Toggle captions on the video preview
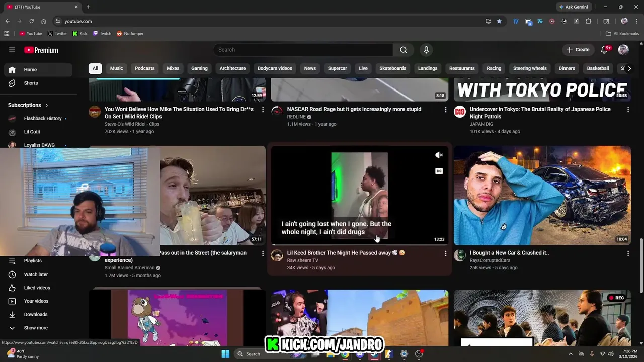 (x=439, y=171)
